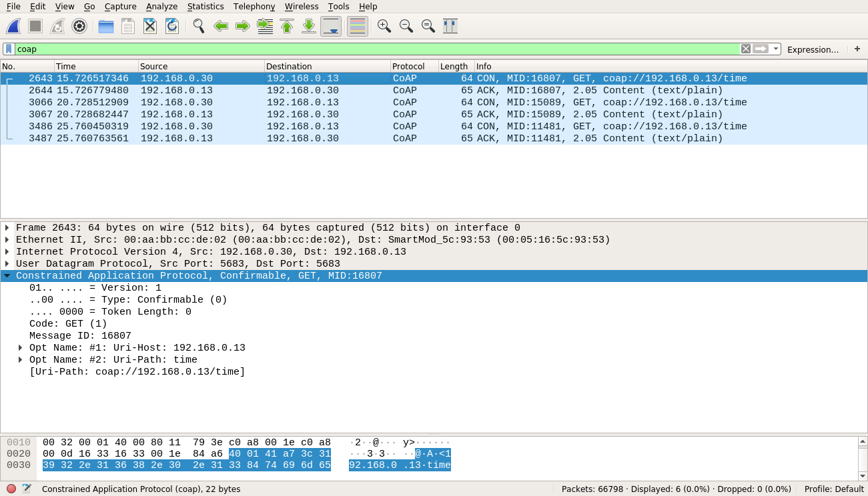Open the display filter history dropdown
Viewport: 868px width, 496px height.
[775, 49]
